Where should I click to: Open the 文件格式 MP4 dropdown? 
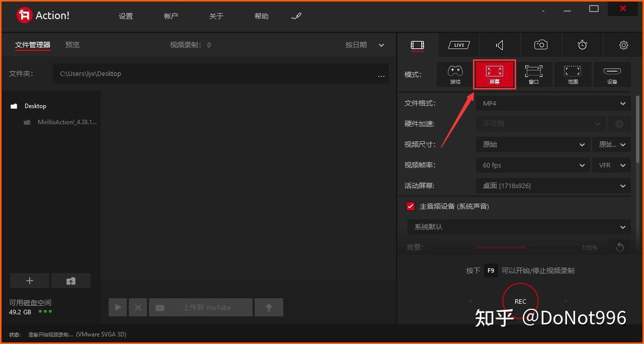coord(552,103)
